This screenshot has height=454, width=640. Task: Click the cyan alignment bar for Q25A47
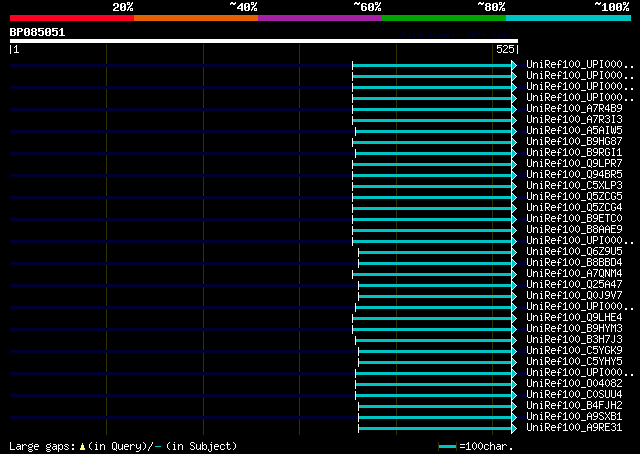point(435,285)
